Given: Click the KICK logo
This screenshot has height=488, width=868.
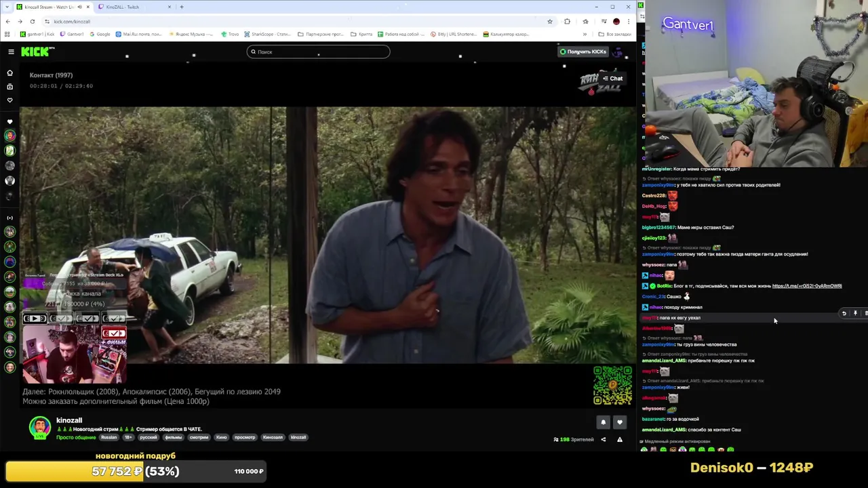Looking at the screenshot, I should pos(37,52).
